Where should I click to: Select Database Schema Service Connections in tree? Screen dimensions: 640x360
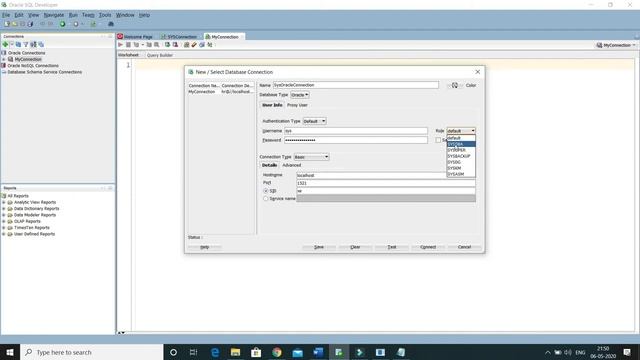point(44,72)
